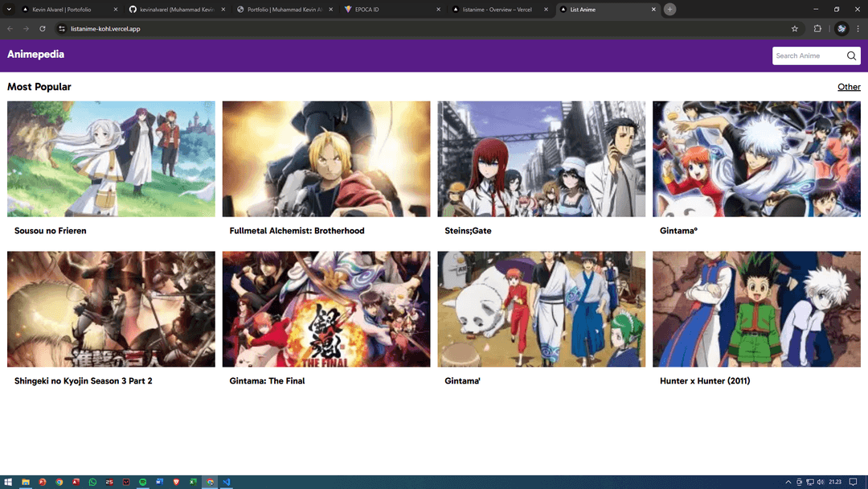Go to Animepedia home logo

[35, 55]
